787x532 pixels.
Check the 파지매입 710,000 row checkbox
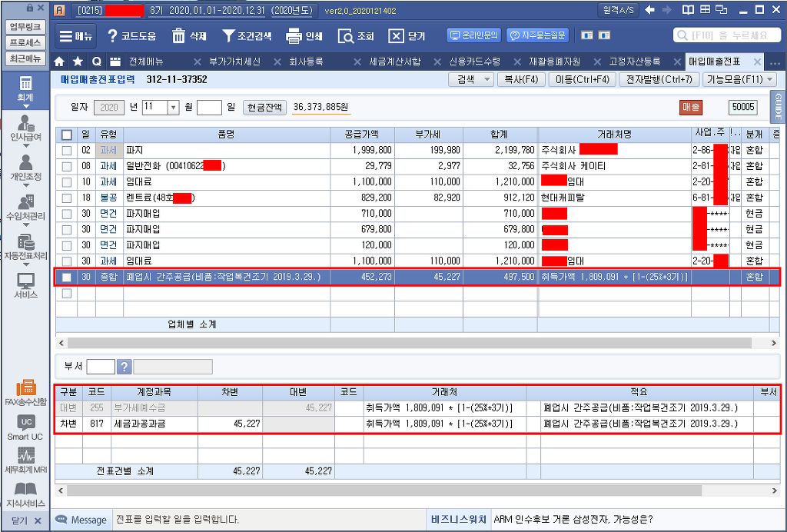[x=66, y=214]
